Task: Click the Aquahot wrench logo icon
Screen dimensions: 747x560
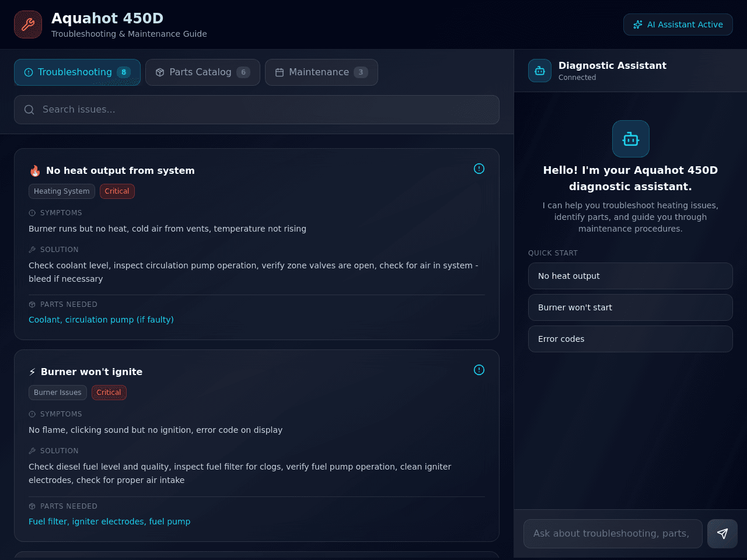Action: click(28, 24)
